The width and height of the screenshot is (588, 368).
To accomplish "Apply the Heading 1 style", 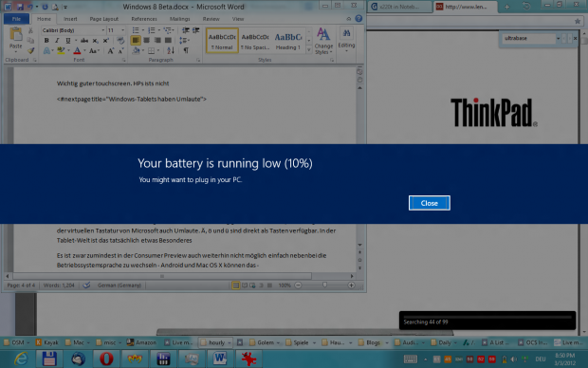I will (288, 41).
